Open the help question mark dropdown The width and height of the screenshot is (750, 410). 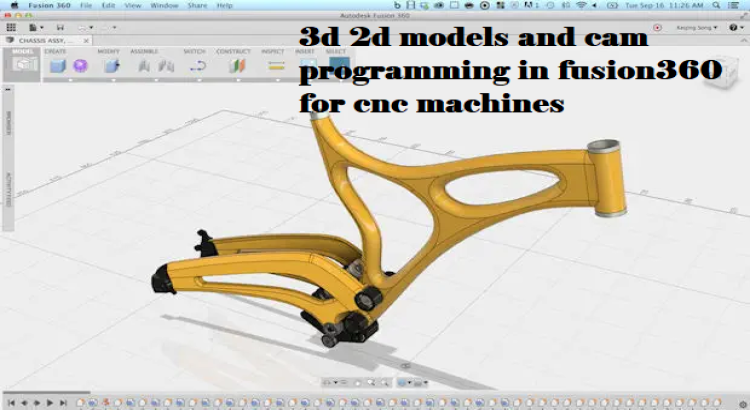[x=736, y=28]
